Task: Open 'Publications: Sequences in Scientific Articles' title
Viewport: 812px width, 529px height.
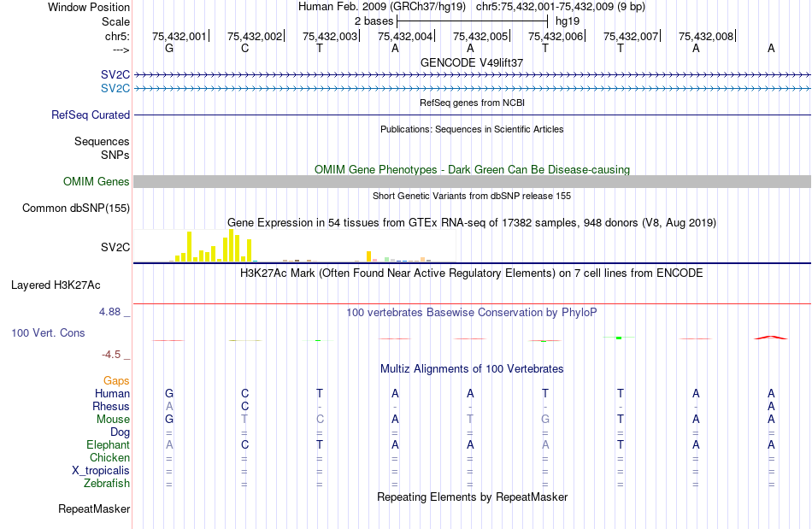Action: point(472,129)
